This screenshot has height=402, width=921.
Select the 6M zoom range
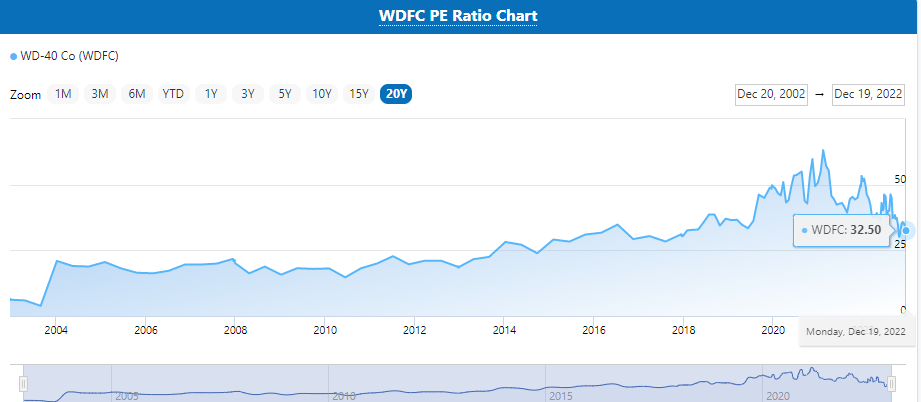click(x=137, y=94)
